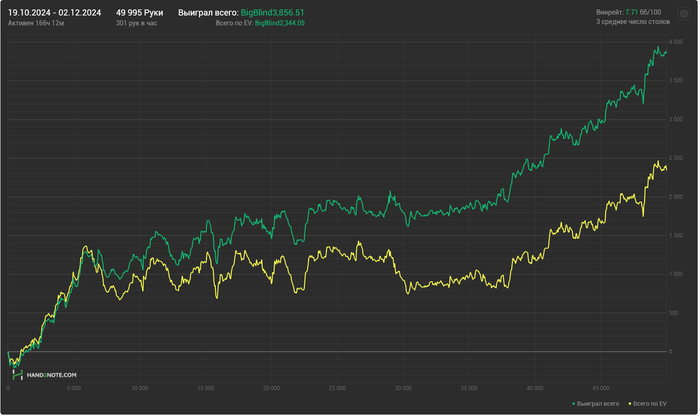Click the 25 000 hands axis marker
This screenshot has width=700, height=416.
(x=338, y=389)
